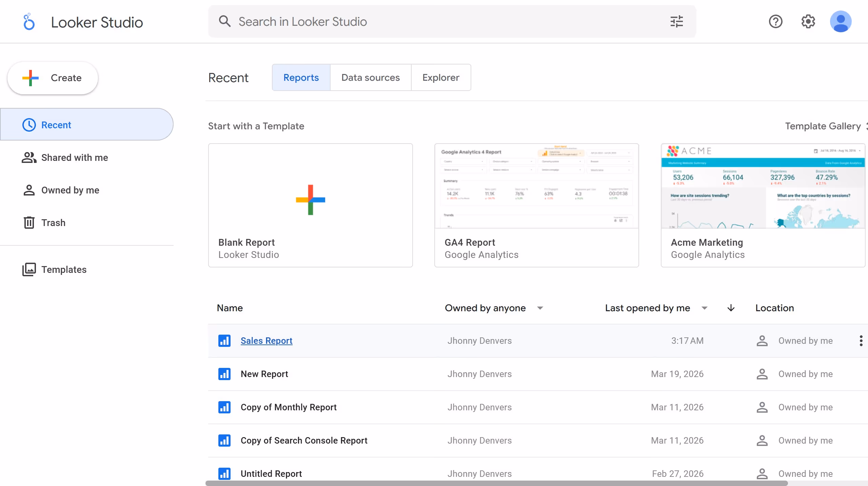The image size is (868, 486).
Task: Open the Help icon
Action: 775,22
